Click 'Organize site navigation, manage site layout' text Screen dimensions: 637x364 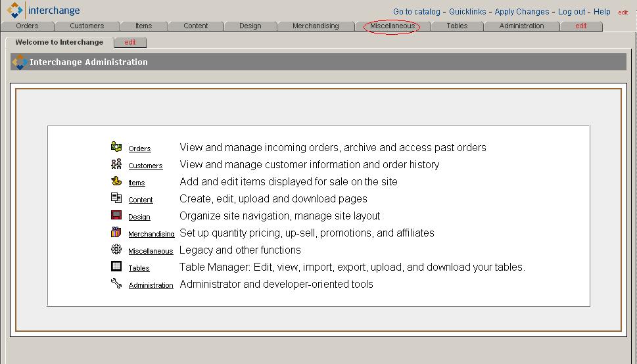coord(280,216)
